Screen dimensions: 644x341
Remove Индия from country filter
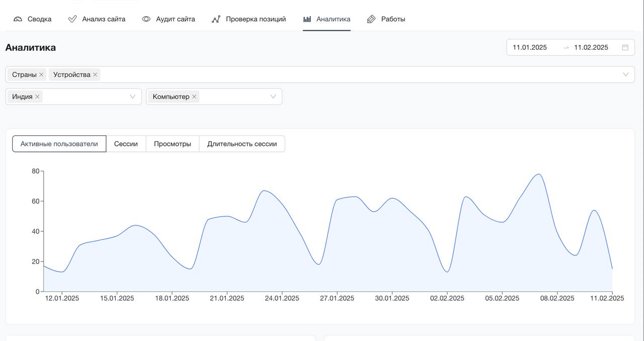tap(37, 97)
